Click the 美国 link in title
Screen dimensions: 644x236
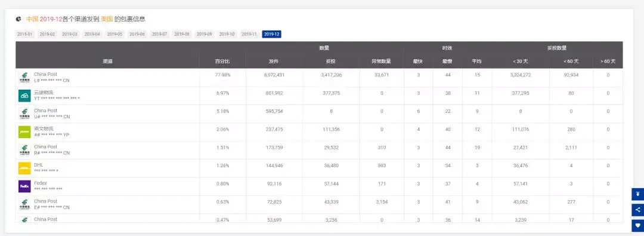tap(107, 19)
